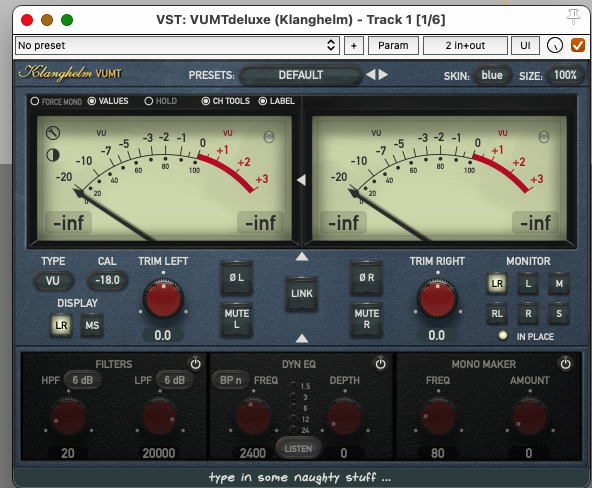The width and height of the screenshot is (592, 488).
Task: Set DISPLAY mode to MS
Action: coord(92,325)
